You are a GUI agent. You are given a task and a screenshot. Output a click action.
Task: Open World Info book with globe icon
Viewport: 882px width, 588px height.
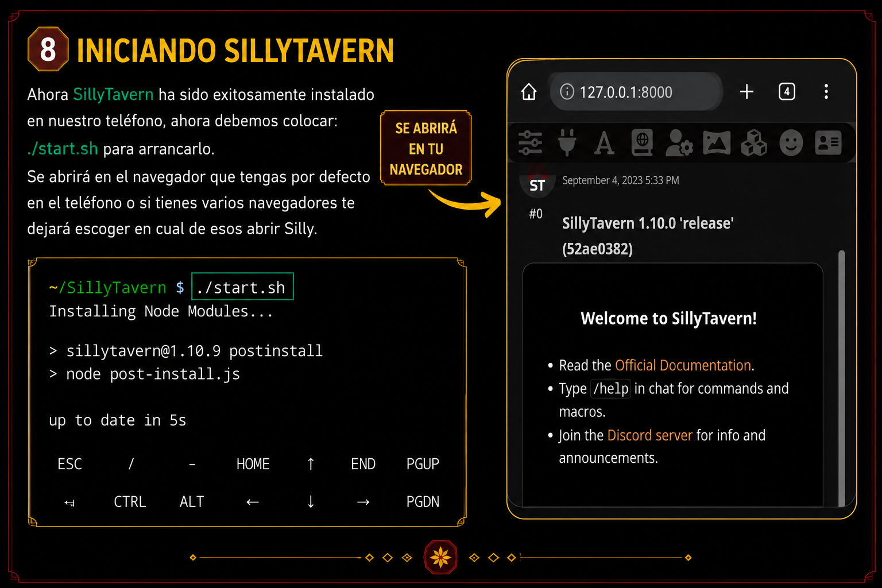tap(642, 143)
